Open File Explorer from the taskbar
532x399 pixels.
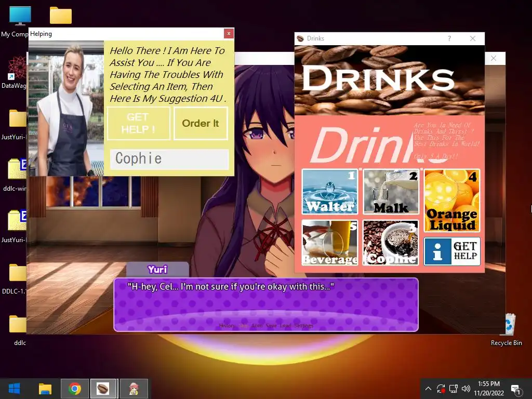click(x=45, y=389)
